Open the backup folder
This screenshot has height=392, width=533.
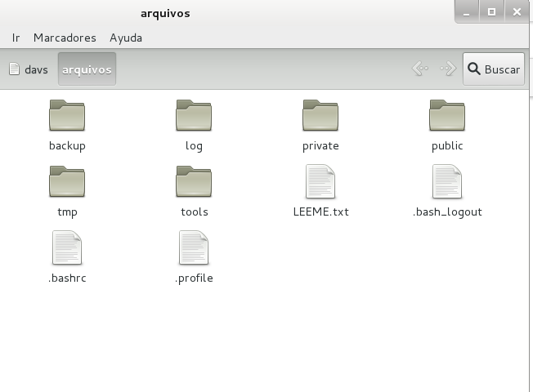pyautogui.click(x=67, y=116)
